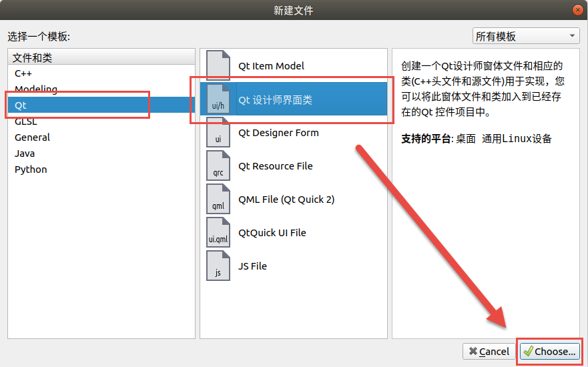Select the GLSL category
The image size is (588, 367).
pyautogui.click(x=101, y=121)
